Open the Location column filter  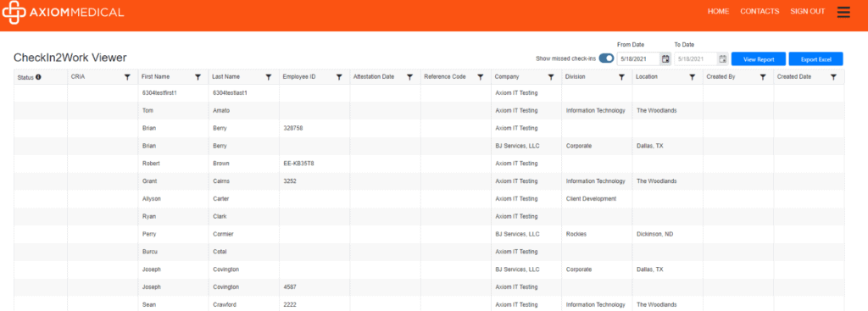(x=692, y=77)
